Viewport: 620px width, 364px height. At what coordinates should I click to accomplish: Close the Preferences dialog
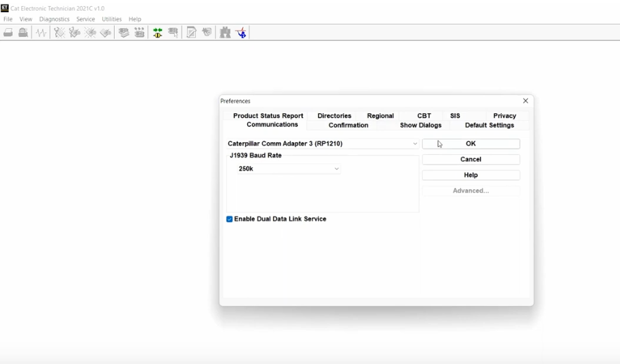pyautogui.click(x=526, y=101)
